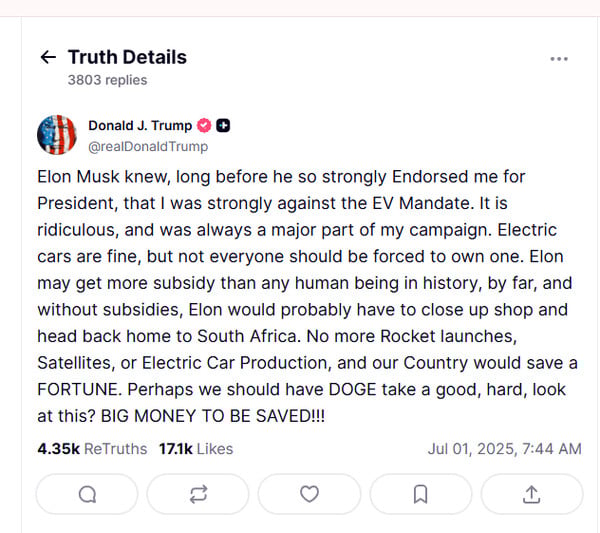Image resolution: width=600 pixels, height=533 pixels.
Task: Like the post with heart icon
Action: coord(309,494)
